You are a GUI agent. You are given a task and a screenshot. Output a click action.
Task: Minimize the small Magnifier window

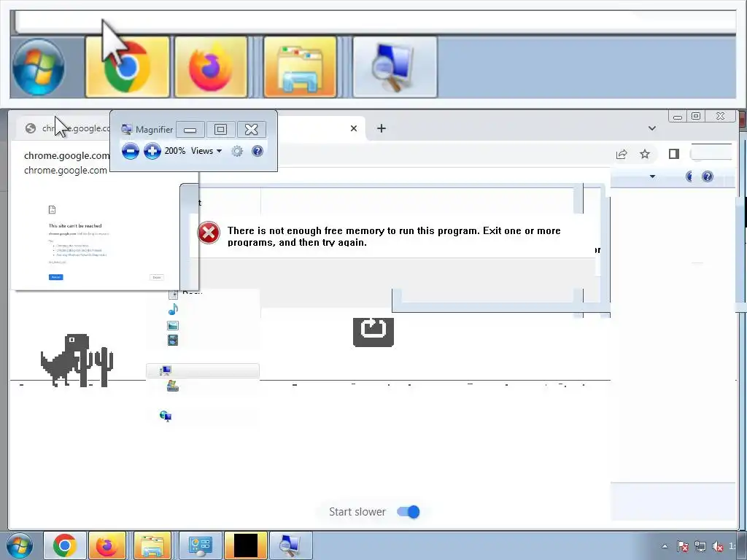point(190,130)
